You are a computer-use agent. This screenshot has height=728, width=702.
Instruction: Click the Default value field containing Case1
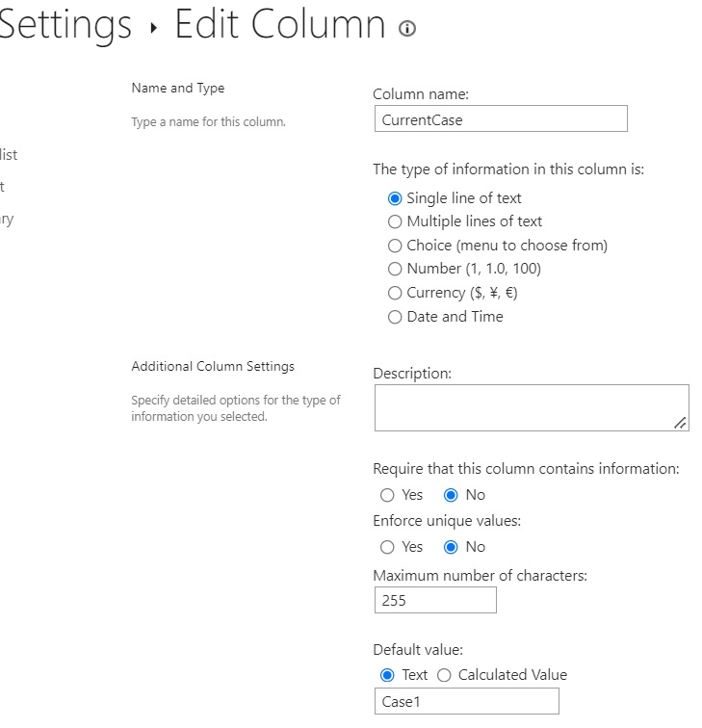point(466,701)
